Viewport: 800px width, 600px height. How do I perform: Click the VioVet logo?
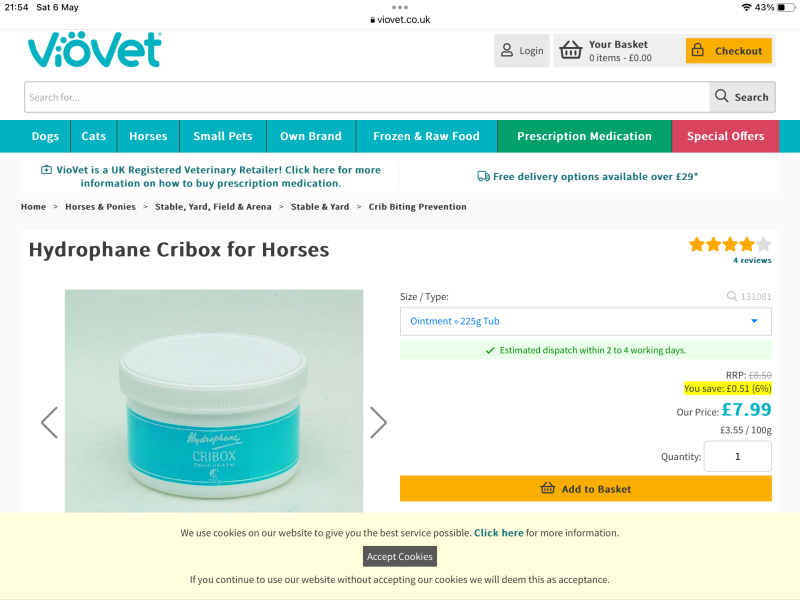[95, 50]
